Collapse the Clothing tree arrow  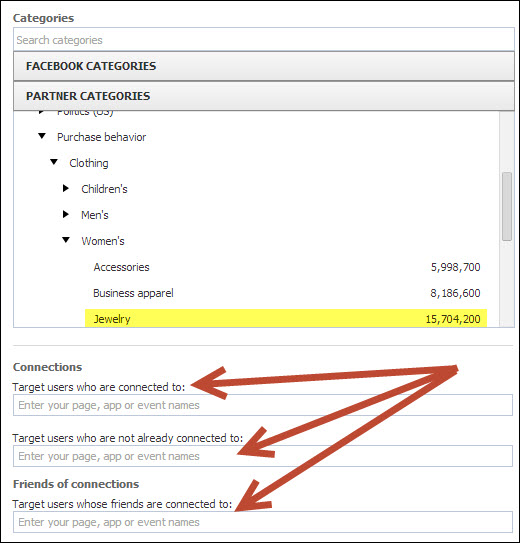(54, 162)
